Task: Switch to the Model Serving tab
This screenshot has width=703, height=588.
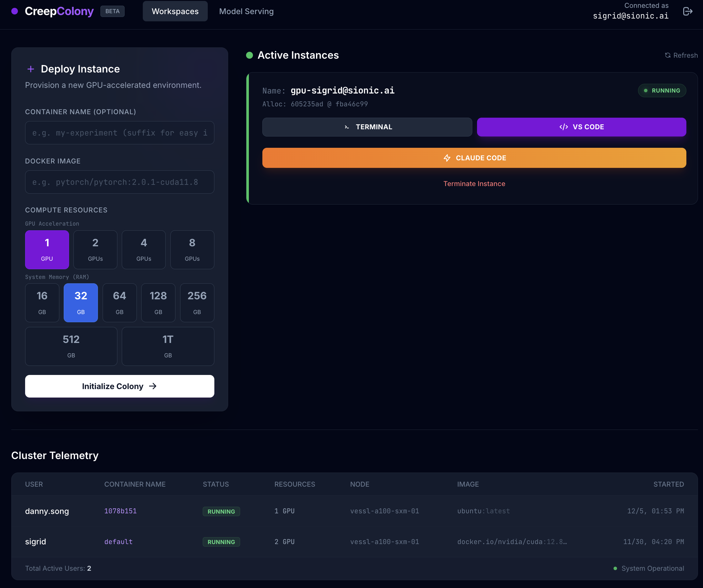Action: (x=246, y=11)
